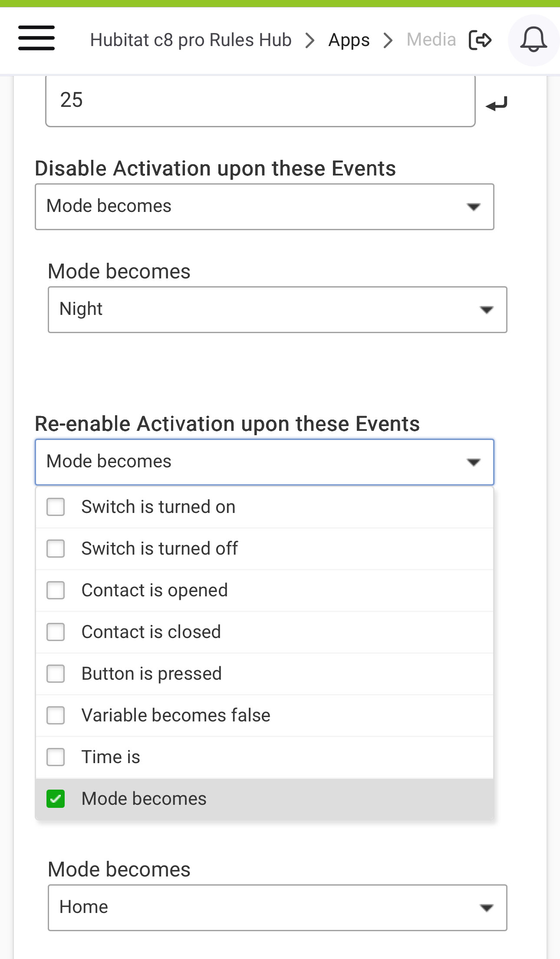Click the Media breadcrumb item

[431, 40]
